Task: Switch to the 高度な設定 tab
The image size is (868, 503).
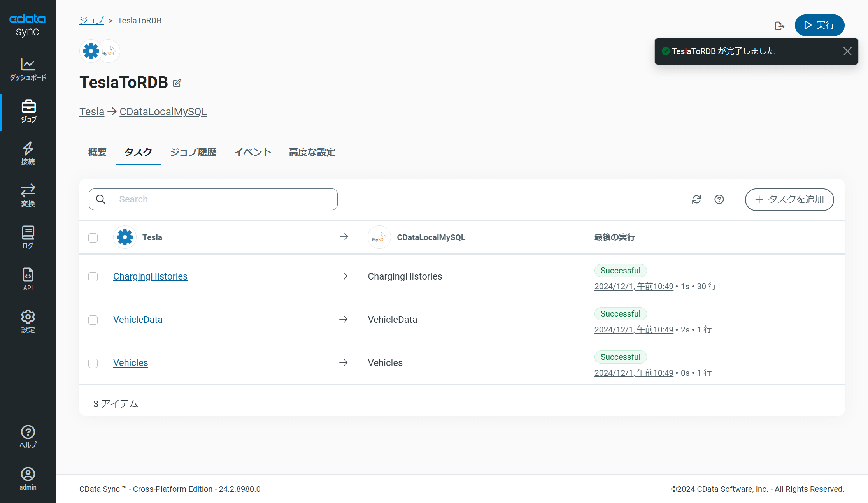Action: [312, 152]
